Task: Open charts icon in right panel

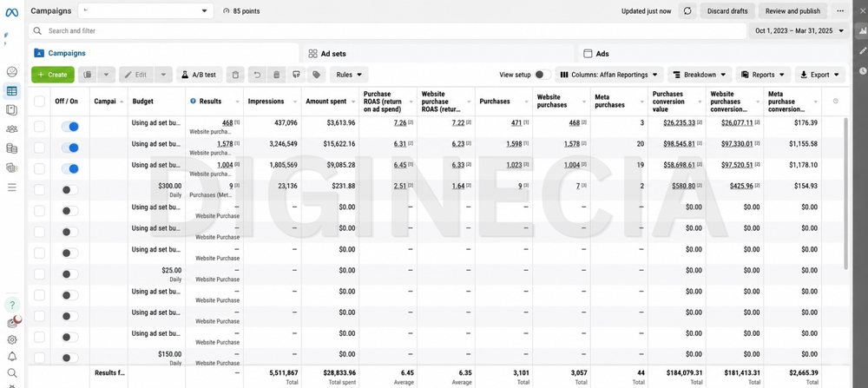Action: [x=863, y=31]
